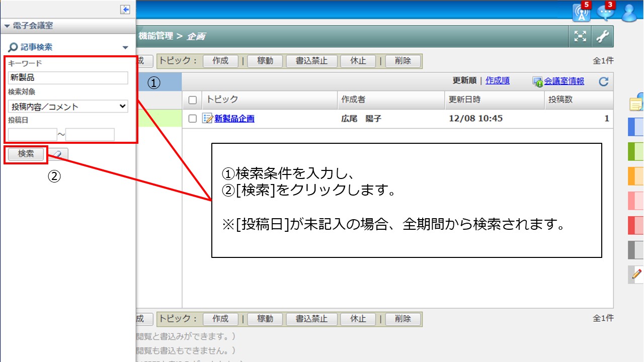Select the blue color tab
This screenshot has width=644, height=362.
click(636, 126)
